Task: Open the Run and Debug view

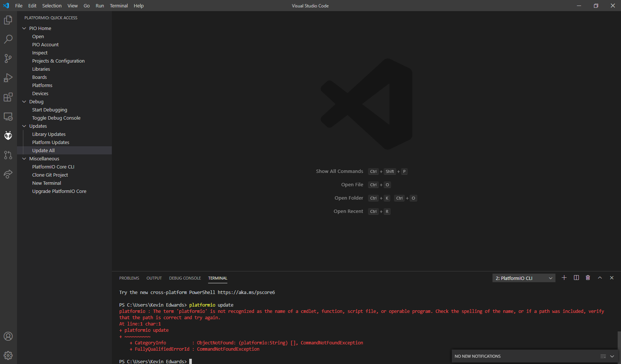Action: (8, 78)
